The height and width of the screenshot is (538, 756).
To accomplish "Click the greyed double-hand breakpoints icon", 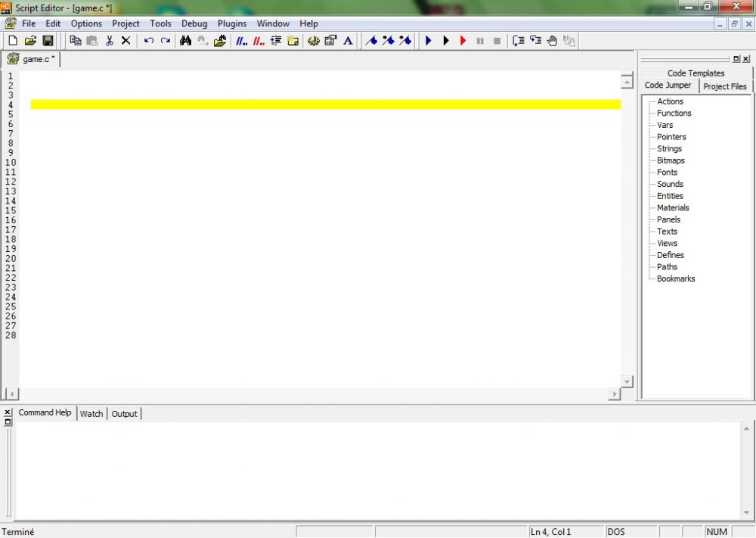I will pyautogui.click(x=569, y=41).
